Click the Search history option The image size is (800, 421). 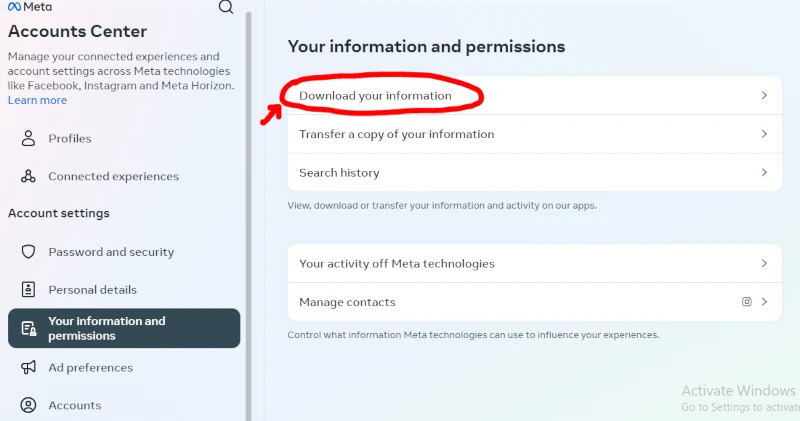click(339, 173)
